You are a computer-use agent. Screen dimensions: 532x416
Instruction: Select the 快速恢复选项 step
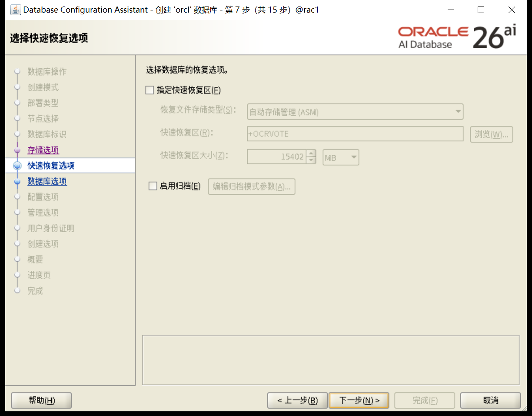51,166
